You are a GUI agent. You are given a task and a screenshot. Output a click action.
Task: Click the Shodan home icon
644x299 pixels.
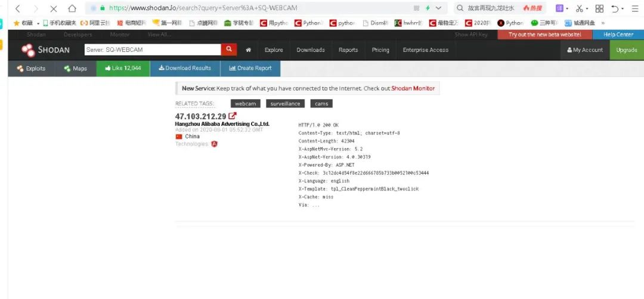coord(248,50)
